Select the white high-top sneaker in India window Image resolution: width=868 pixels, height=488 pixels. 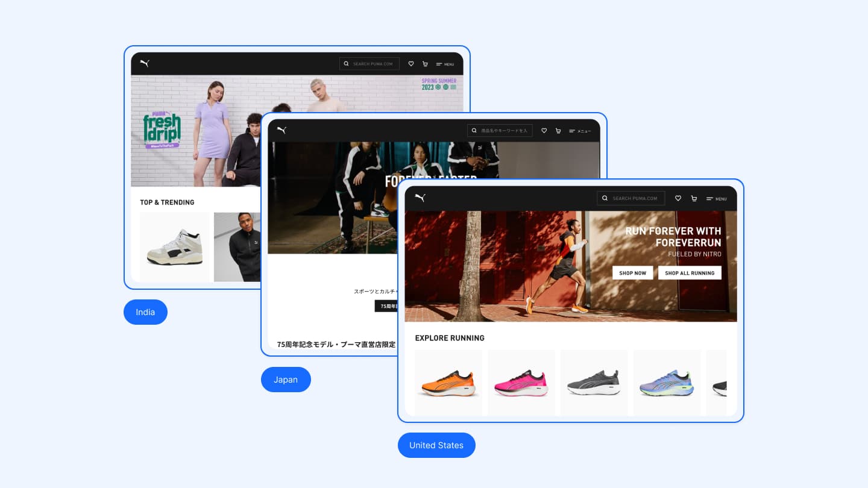point(175,247)
